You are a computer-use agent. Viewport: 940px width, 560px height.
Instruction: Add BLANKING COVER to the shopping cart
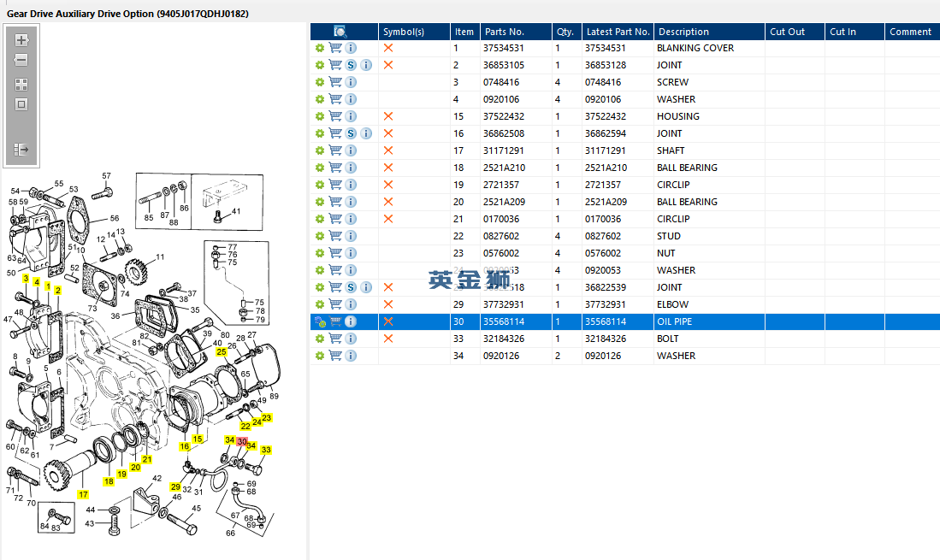[x=335, y=48]
